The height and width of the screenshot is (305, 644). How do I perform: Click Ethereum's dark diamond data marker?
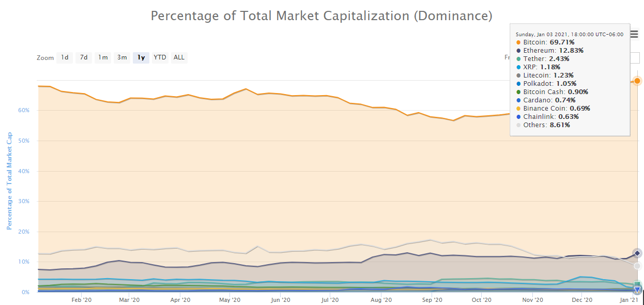[x=637, y=253]
